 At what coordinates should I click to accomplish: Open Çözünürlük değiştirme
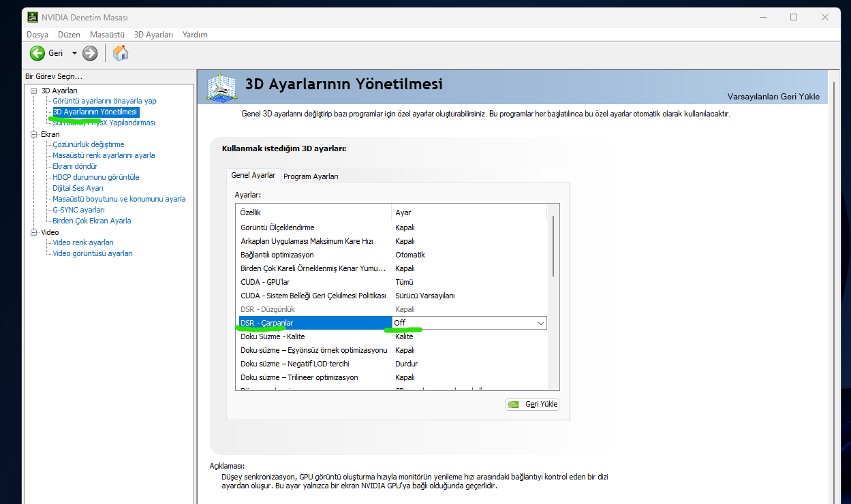(89, 144)
